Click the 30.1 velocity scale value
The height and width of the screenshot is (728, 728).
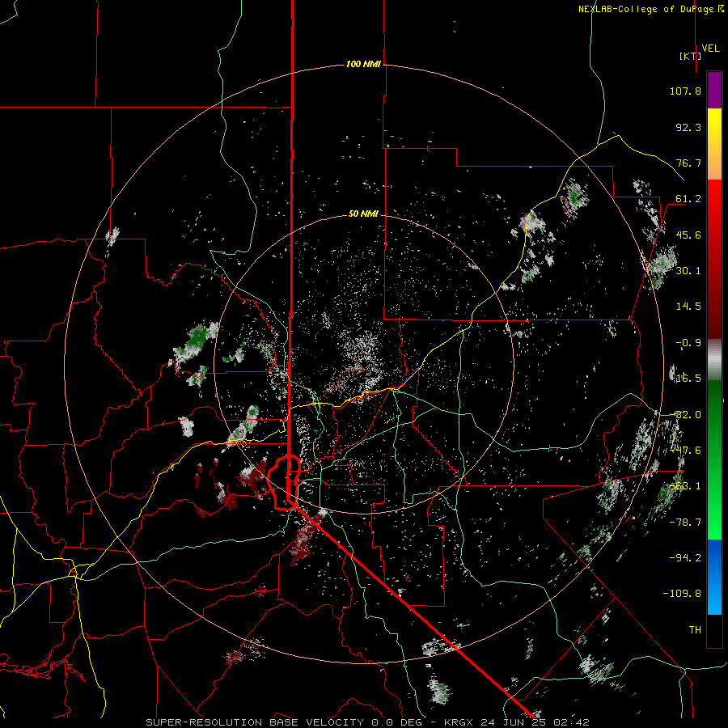pyautogui.click(x=688, y=271)
